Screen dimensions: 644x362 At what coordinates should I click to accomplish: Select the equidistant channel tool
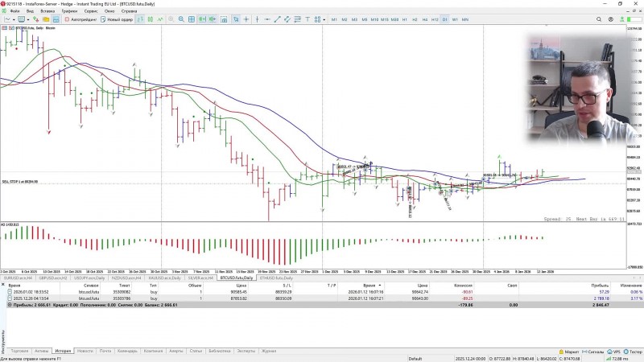(287, 19)
